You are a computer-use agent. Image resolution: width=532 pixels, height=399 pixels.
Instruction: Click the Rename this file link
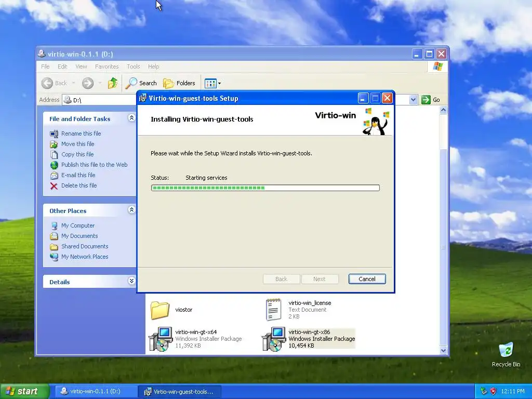click(81, 134)
